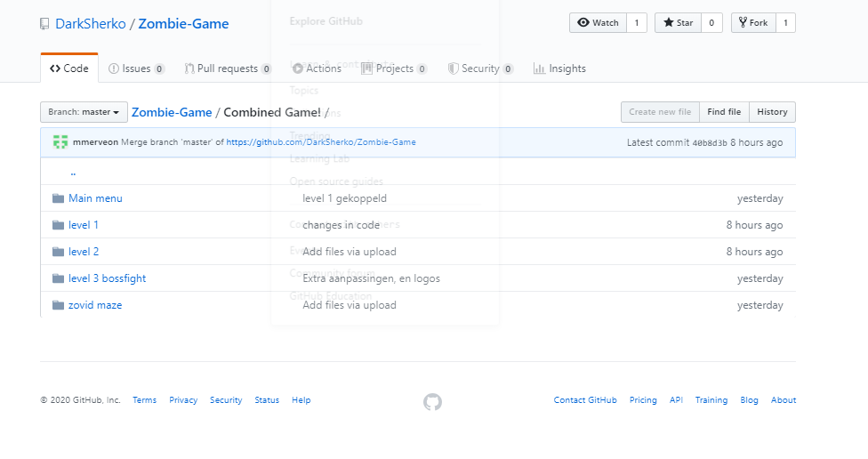
Task: Click the folder icon next to zovid maze
Action: [58, 304]
